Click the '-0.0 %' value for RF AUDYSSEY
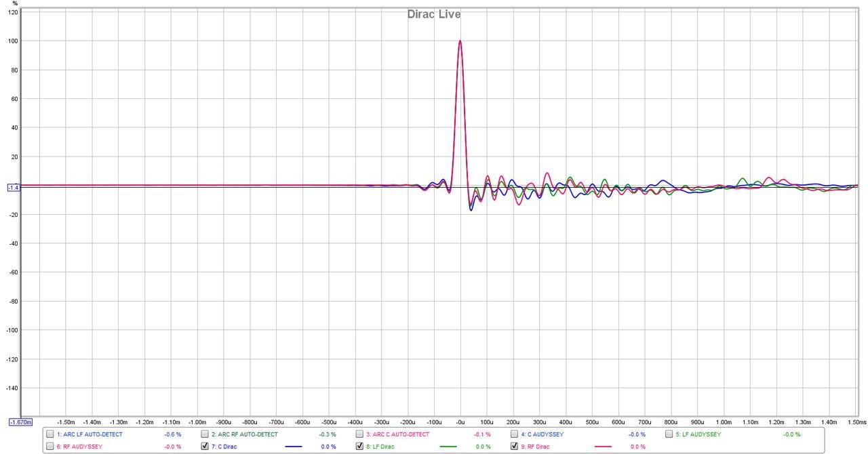The width and height of the screenshot is (868, 454). (x=173, y=447)
